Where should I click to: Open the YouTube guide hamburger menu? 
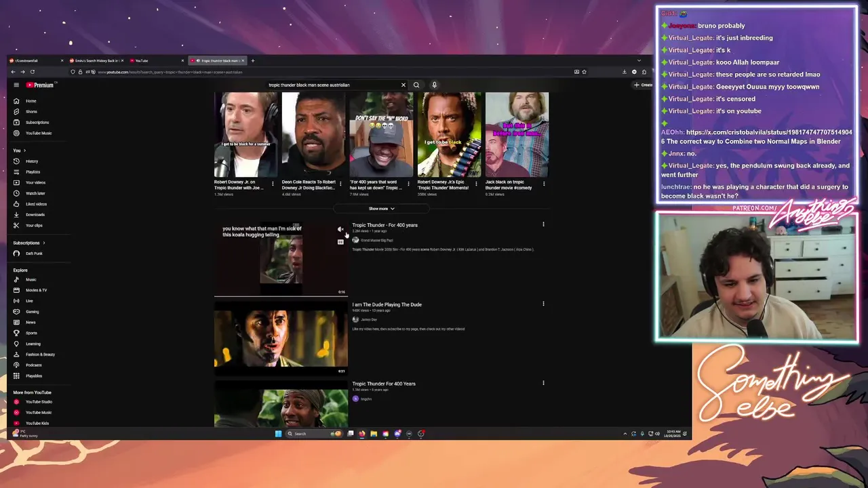point(16,85)
